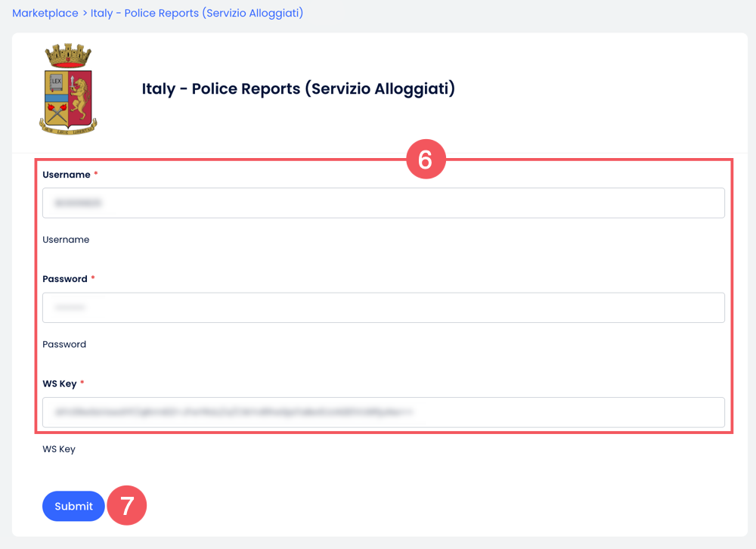
Task: Click the Italy - Police Reports page heading
Action: pos(299,89)
